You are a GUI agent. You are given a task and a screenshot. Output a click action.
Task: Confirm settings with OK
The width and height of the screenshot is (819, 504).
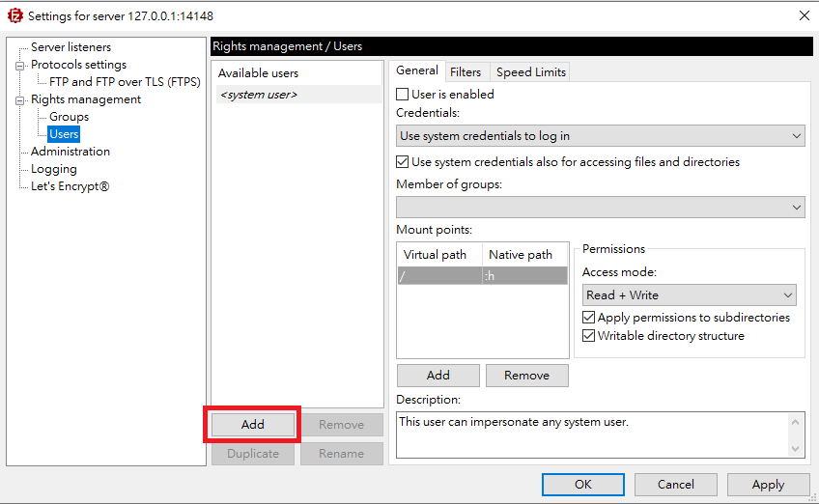583,485
